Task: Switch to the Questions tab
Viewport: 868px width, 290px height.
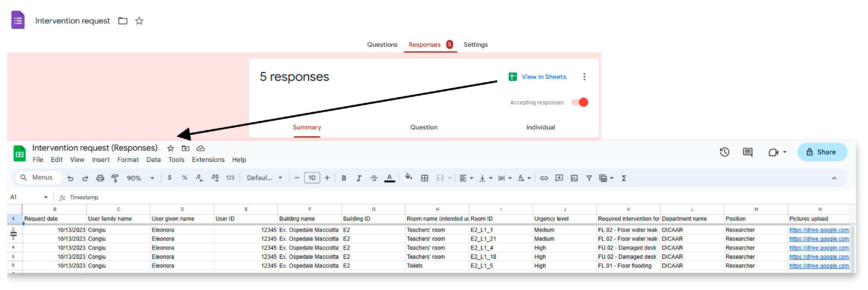Action: tap(382, 44)
